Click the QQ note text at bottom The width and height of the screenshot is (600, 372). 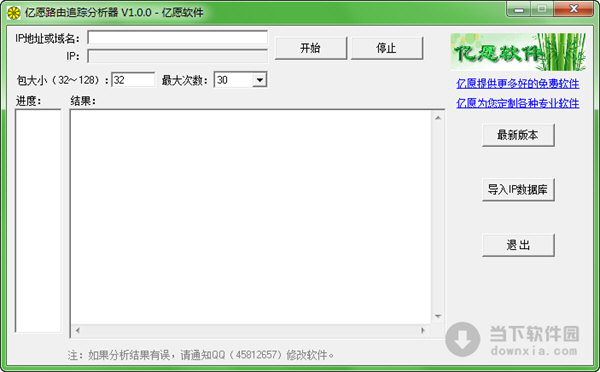click(201, 355)
